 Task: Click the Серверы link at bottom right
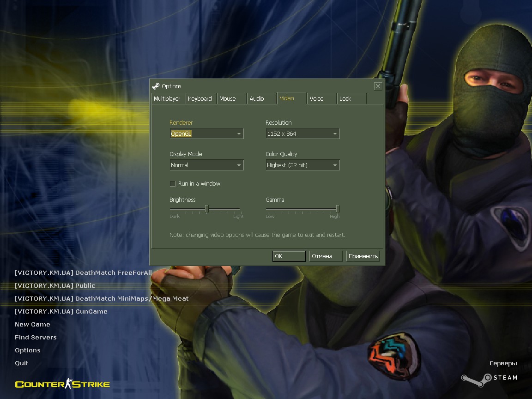point(503,363)
